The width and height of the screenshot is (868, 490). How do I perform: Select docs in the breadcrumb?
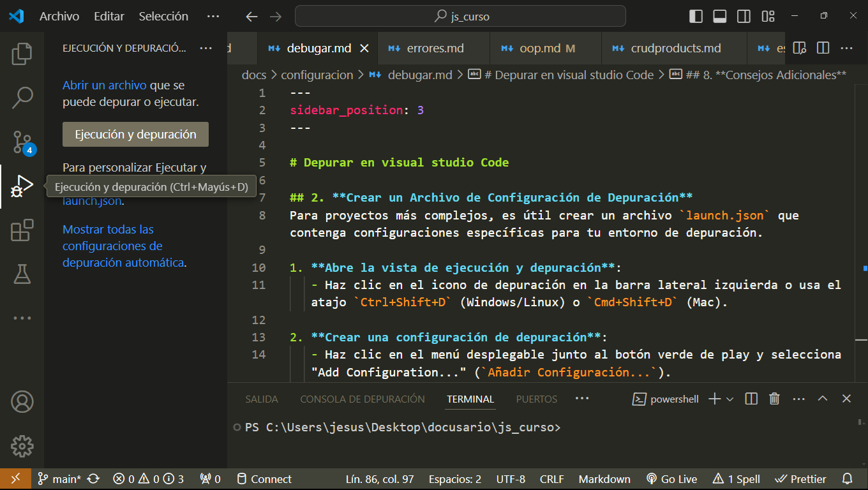pos(254,75)
